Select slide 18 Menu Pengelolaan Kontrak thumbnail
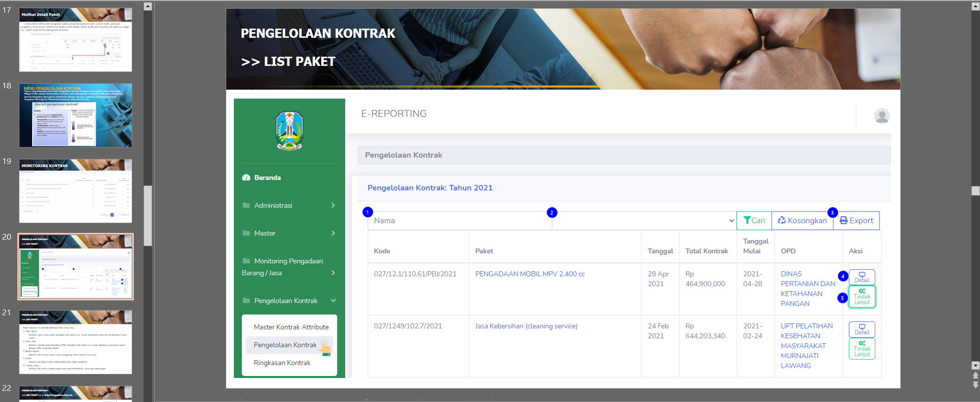Viewport: 980px width, 402px height. tap(76, 115)
